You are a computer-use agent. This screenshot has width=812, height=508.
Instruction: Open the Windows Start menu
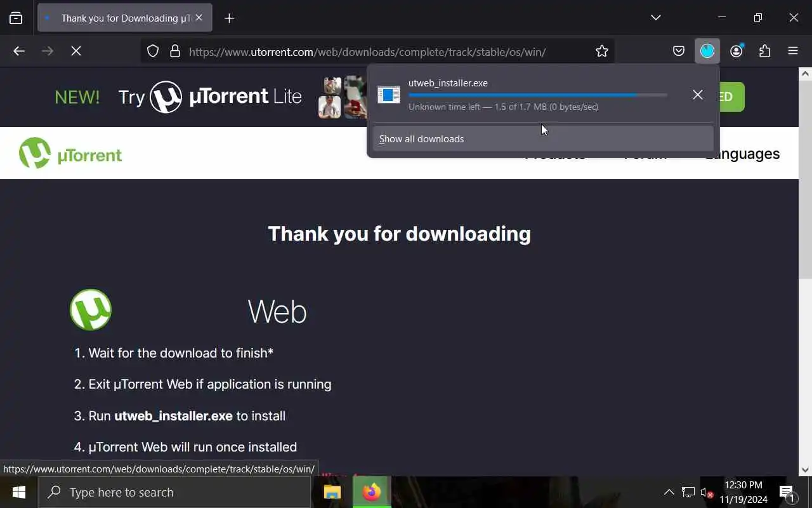pos(18,492)
